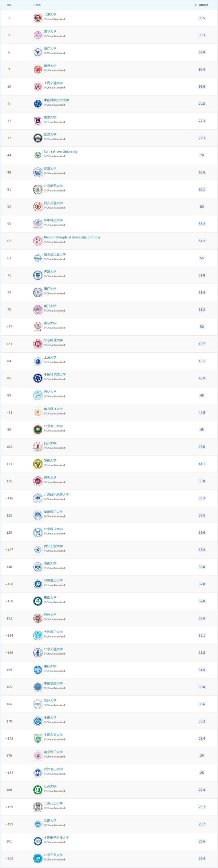Screen dimensions: 218x868
Task: Open Renmin (People's) University of China link
Action: 72,237
